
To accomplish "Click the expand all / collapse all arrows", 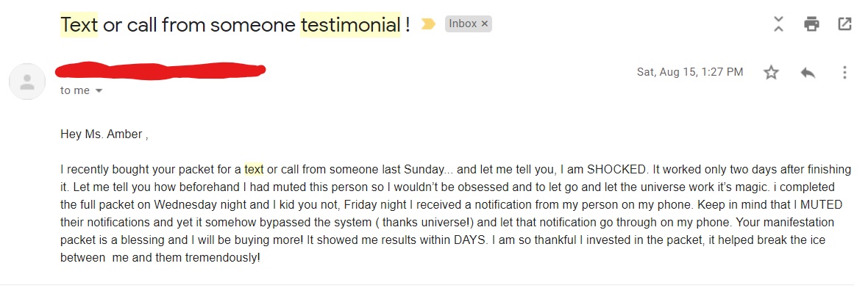I will (778, 24).
